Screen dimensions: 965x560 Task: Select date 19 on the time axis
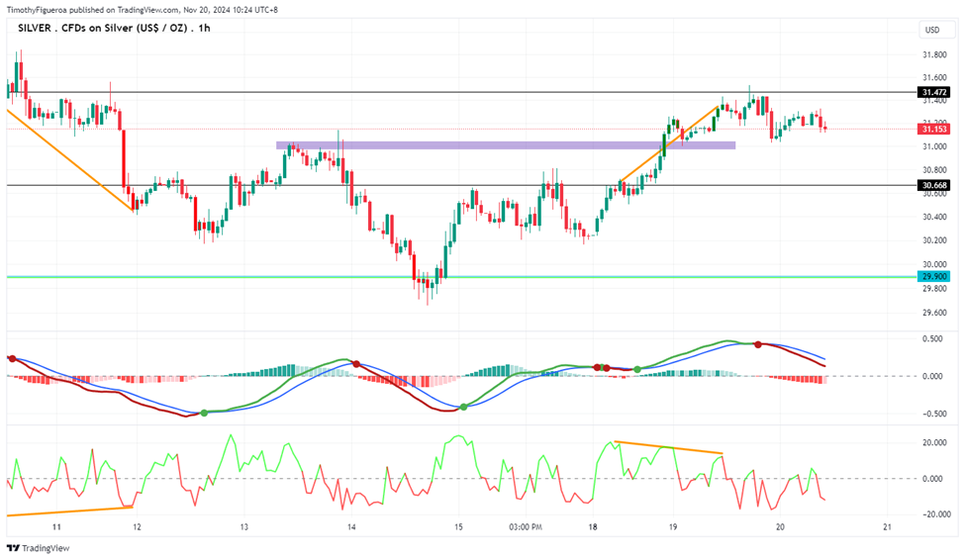(673, 526)
